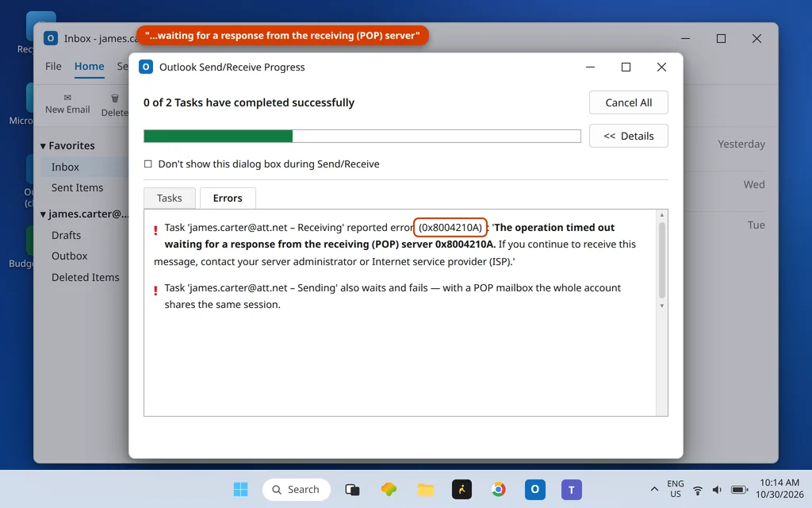Click the New Email envelope icon
The height and width of the screenshot is (508, 812).
pyautogui.click(x=67, y=98)
